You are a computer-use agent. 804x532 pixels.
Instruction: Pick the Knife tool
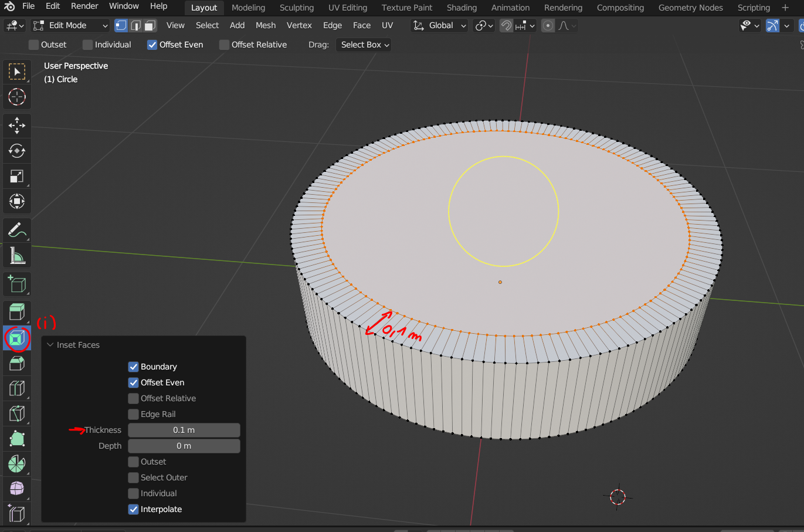tap(17, 414)
